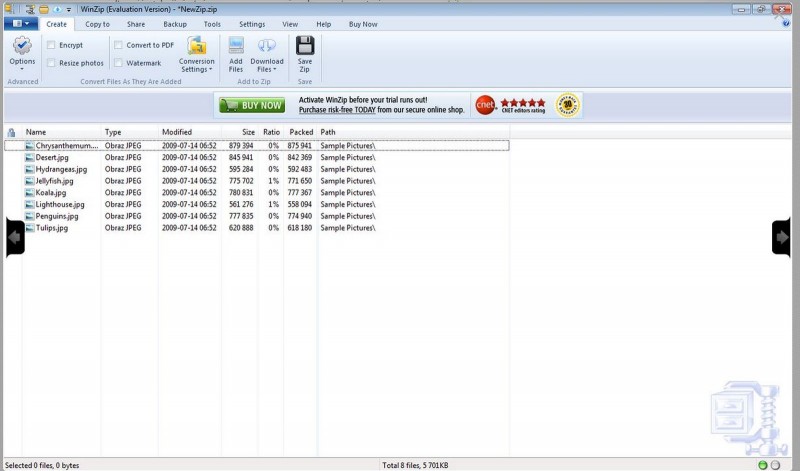Click the Download Files cloud icon

[x=267, y=45]
